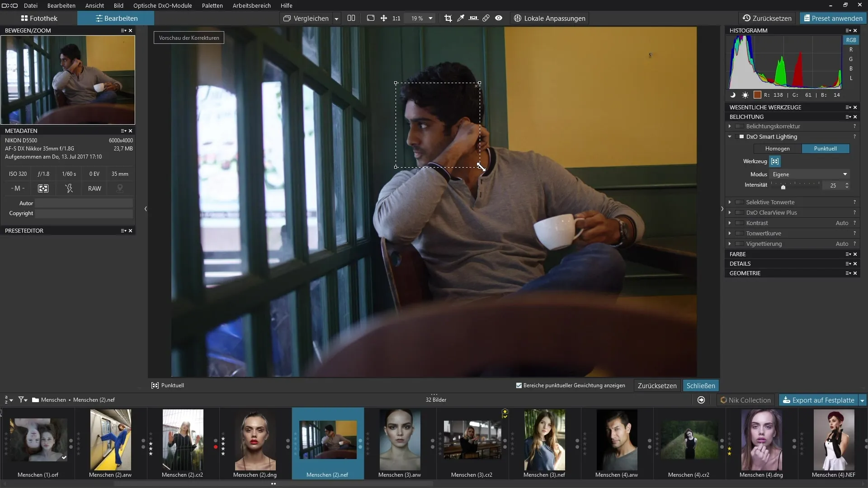Viewport: 868px width, 488px height.
Task: Open the Paletten menu
Action: pyautogui.click(x=212, y=5)
